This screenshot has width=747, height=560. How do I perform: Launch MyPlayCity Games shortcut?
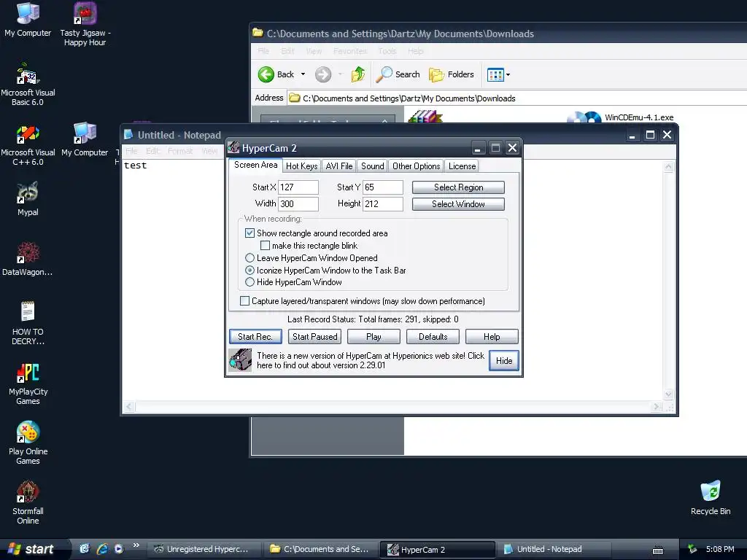point(28,384)
